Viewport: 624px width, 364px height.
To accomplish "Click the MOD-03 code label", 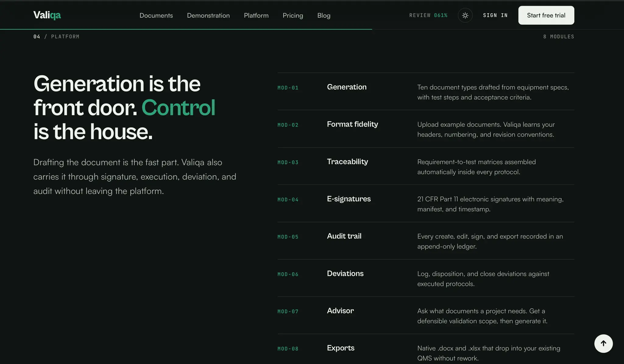I will click(288, 162).
